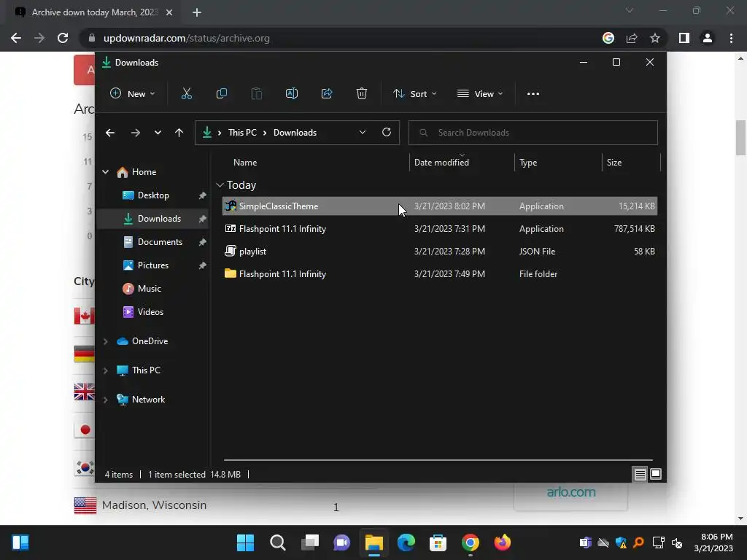
Task: Open a new Chrome tab
Action: click(x=197, y=12)
